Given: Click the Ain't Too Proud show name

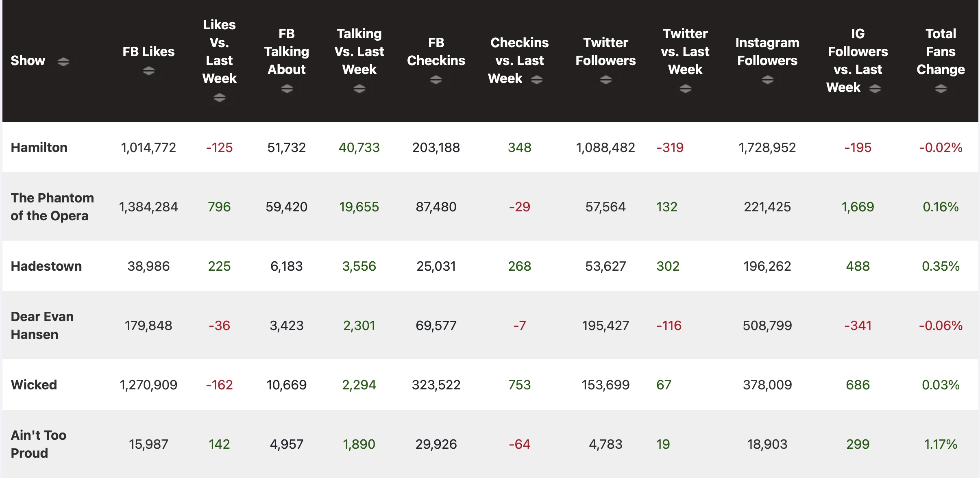Looking at the screenshot, I should pyautogui.click(x=39, y=444).
